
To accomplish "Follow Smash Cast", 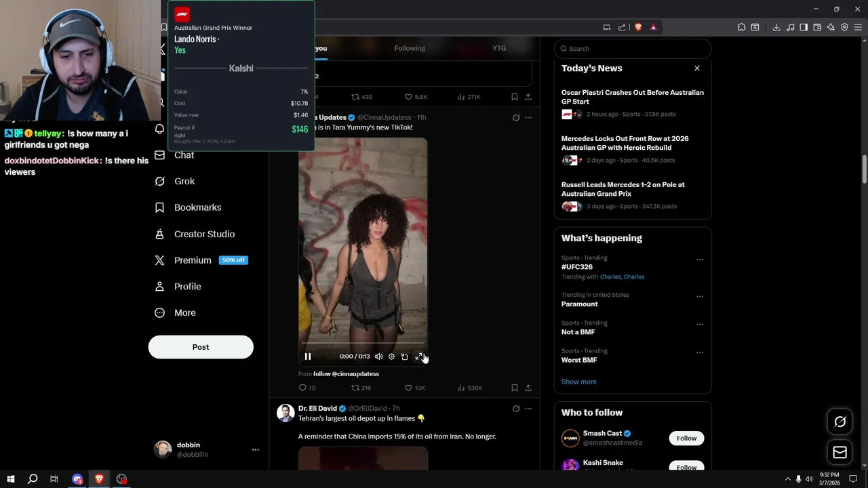I will point(686,438).
